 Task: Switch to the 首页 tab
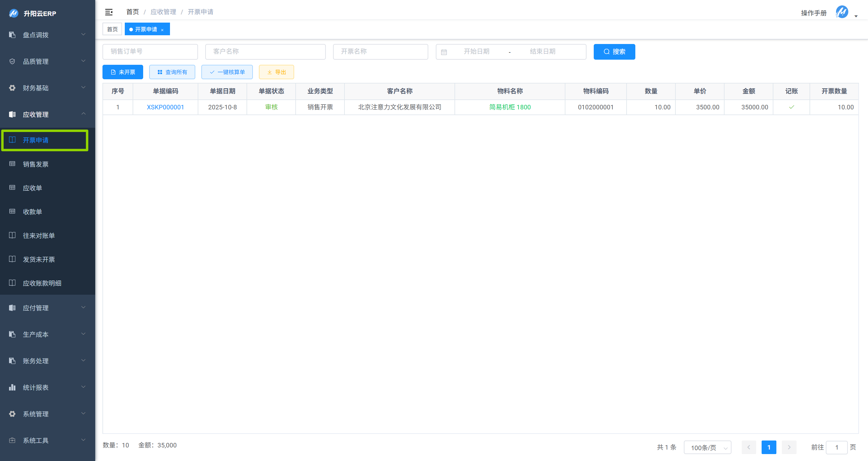[x=112, y=29]
